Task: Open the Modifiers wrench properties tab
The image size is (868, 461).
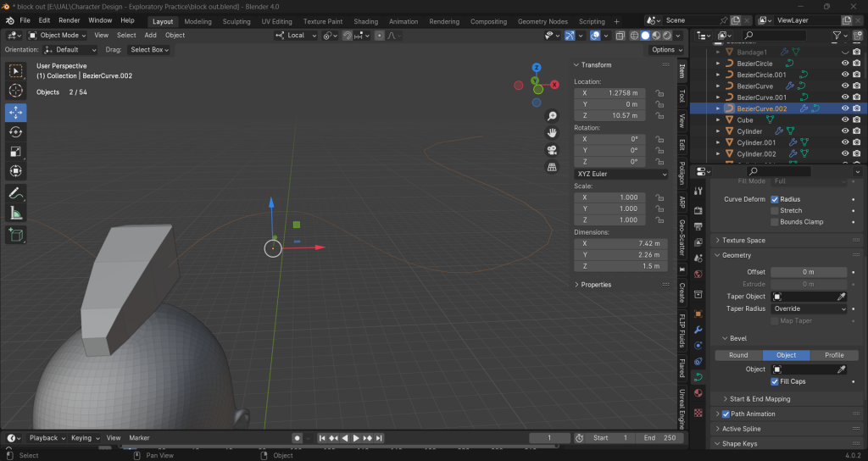Action: (698, 330)
